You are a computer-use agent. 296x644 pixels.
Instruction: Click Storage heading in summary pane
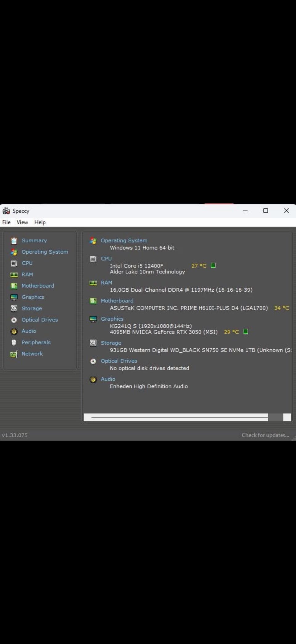pyautogui.click(x=111, y=343)
